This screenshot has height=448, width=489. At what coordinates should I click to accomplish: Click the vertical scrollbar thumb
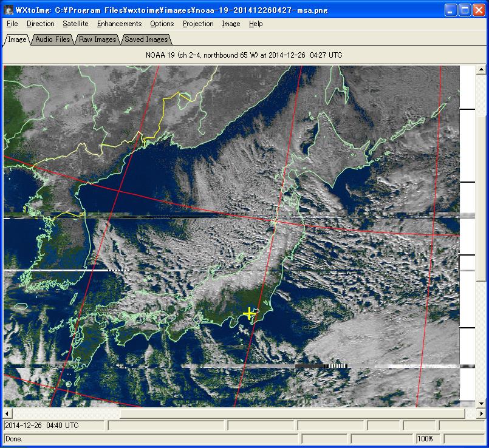tap(481, 199)
